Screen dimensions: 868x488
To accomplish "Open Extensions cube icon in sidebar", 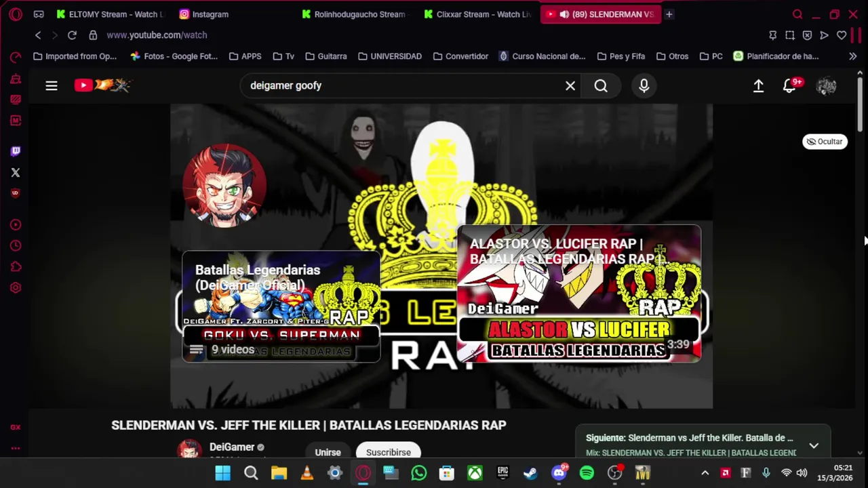I will coord(16,267).
